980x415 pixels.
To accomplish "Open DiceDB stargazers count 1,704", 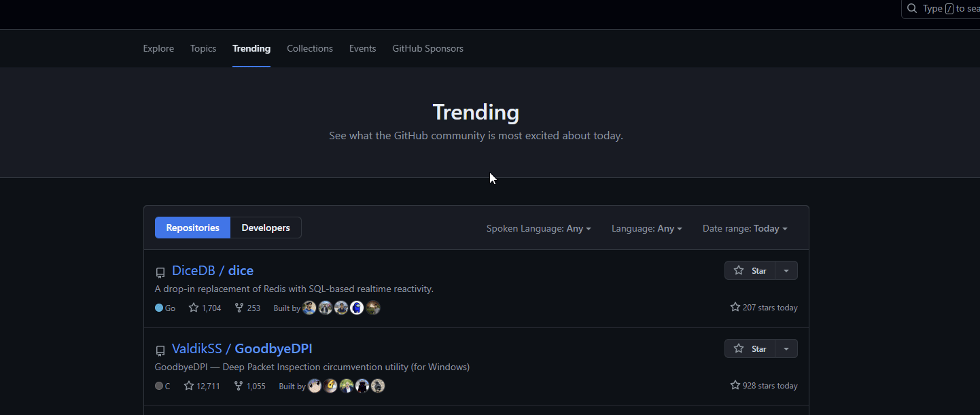I will click(205, 308).
